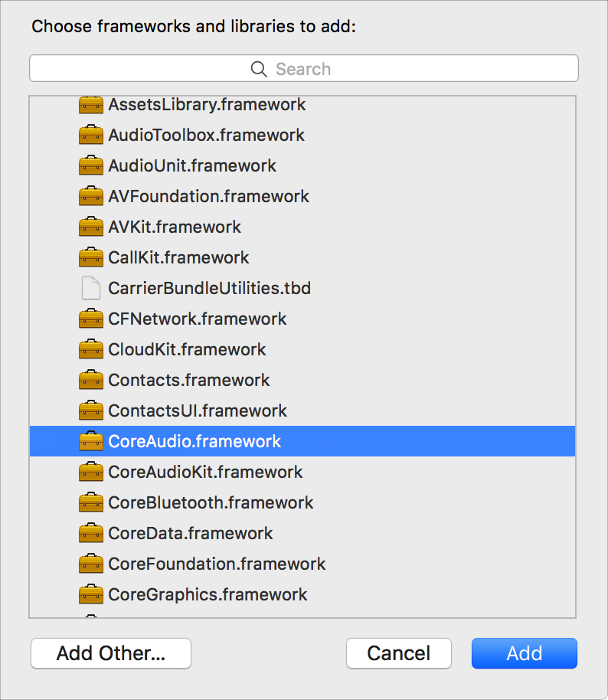Cancel the framework selection dialog
Image resolution: width=608 pixels, height=700 pixels.
point(398,653)
